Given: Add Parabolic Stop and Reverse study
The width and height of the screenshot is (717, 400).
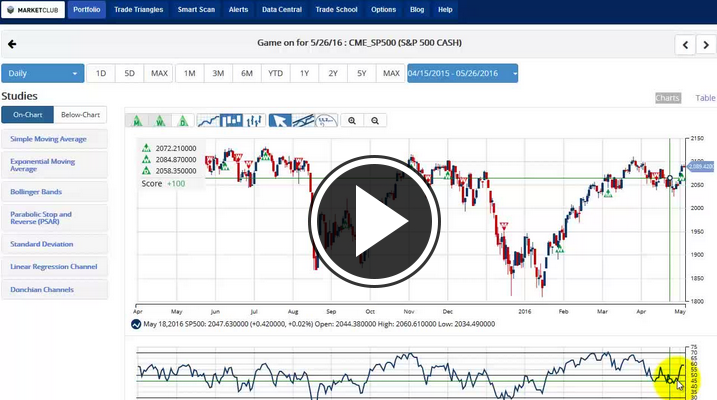Looking at the screenshot, I should coord(54,218).
